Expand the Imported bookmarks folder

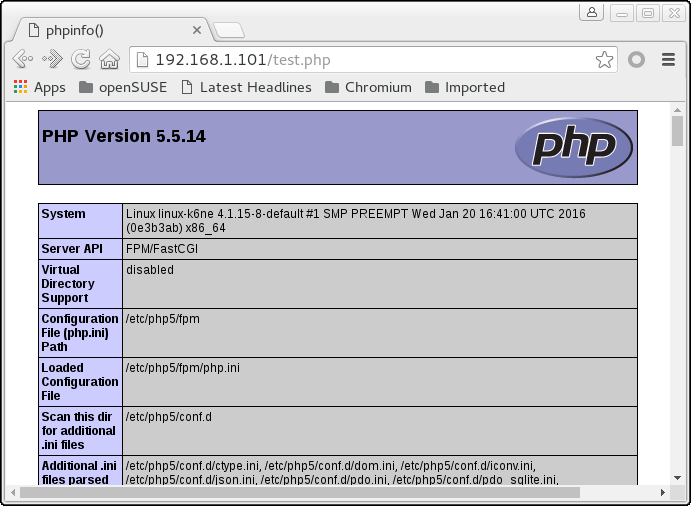coord(464,87)
